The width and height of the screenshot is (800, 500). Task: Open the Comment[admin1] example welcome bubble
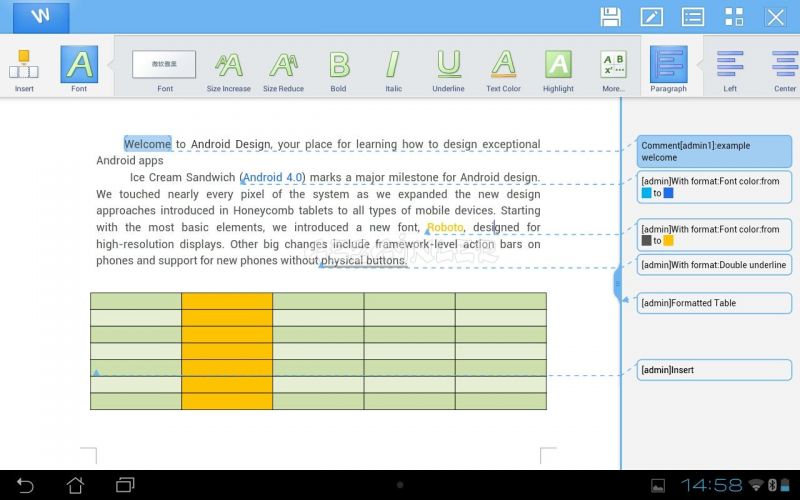click(x=714, y=152)
